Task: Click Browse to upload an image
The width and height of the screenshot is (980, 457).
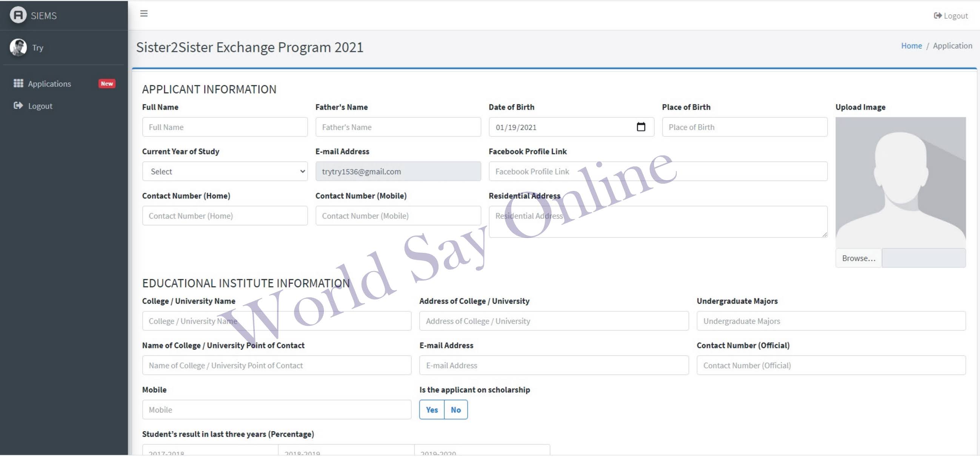Action: 858,259
